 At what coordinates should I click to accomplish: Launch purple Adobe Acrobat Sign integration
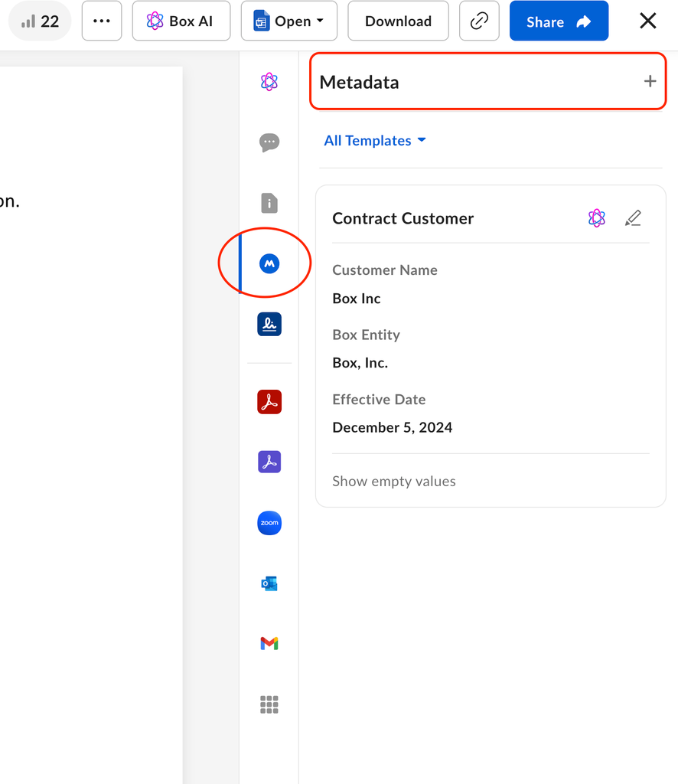[269, 462]
